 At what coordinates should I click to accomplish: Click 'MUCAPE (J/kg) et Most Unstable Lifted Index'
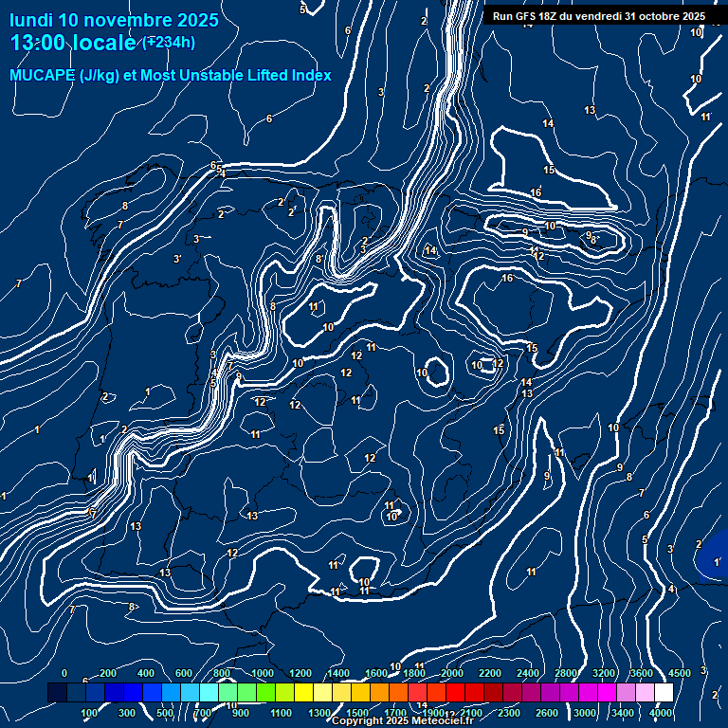point(171,75)
